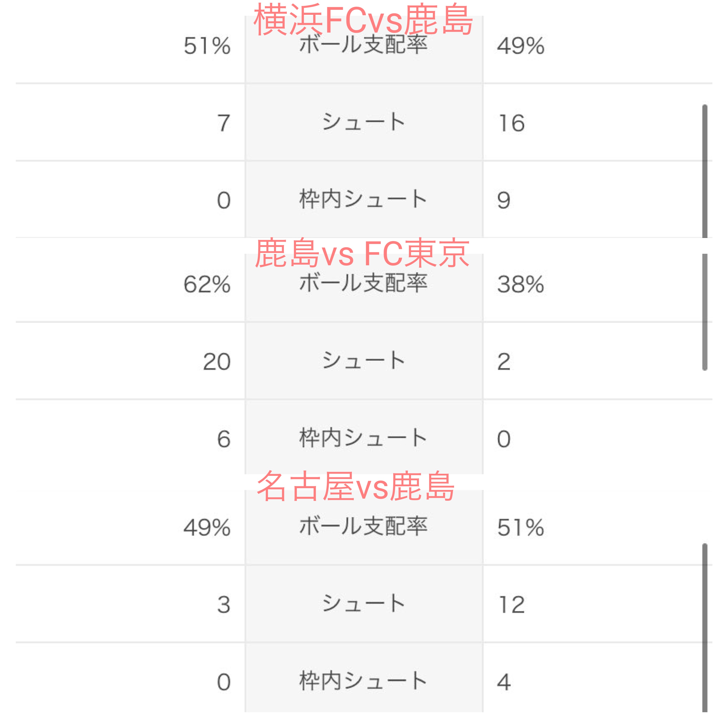Image resolution: width=728 pixels, height=728 pixels.
Task: Select the 38% possession value
Action: point(520,284)
